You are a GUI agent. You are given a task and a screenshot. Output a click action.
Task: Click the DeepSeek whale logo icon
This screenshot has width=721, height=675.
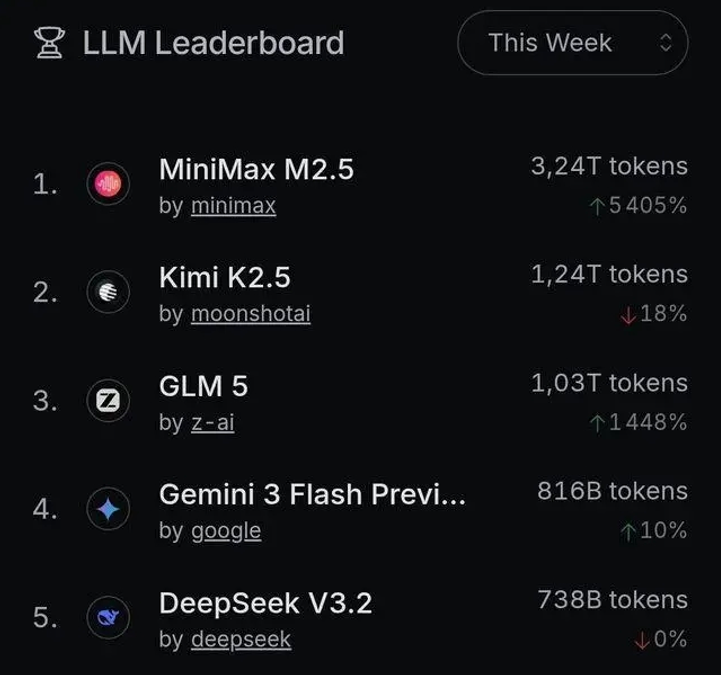(x=107, y=618)
